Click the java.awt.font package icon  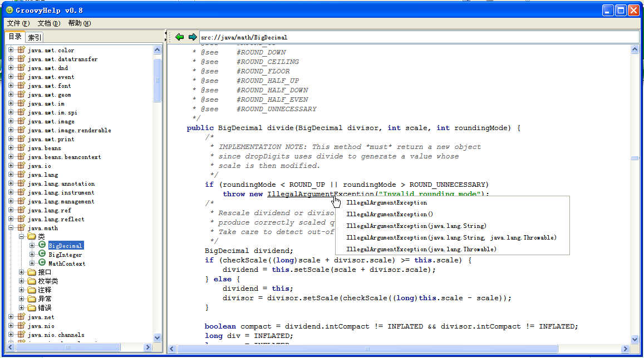[21, 85]
